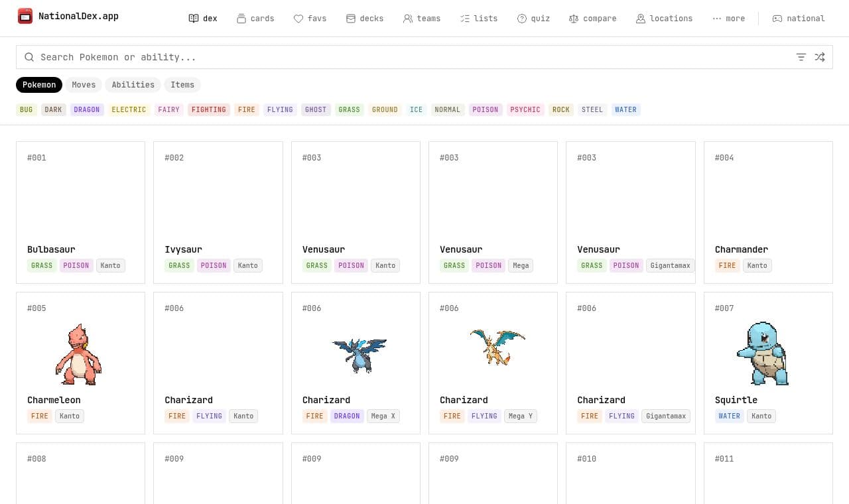Open the filter options icon

pos(801,57)
